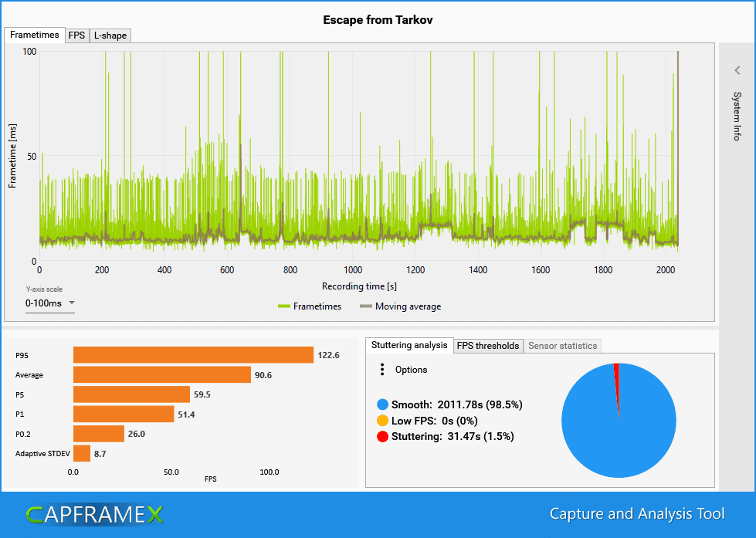Image resolution: width=756 pixels, height=538 pixels.
Task: Switch to the FPS tab
Action: click(x=76, y=36)
